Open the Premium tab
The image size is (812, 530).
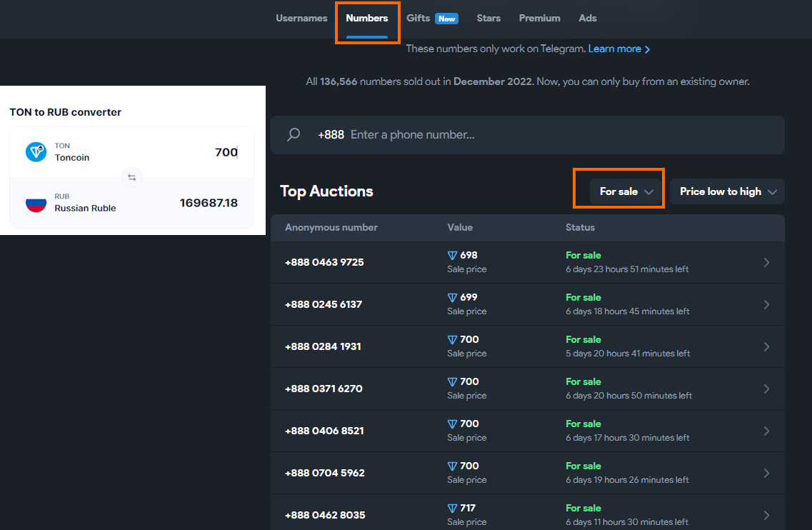540,18
